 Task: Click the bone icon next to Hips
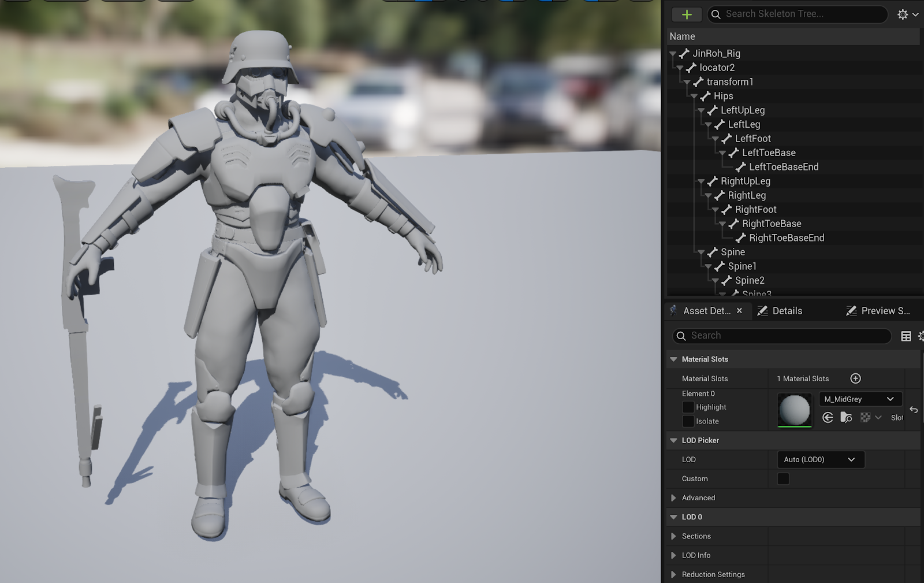705,96
